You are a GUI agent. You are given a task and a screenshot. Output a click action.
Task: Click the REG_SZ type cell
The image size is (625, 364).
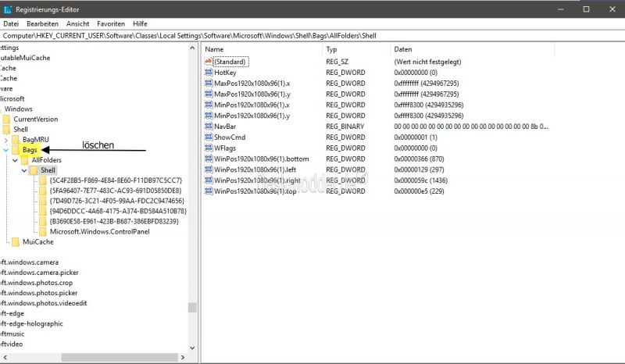tap(337, 62)
